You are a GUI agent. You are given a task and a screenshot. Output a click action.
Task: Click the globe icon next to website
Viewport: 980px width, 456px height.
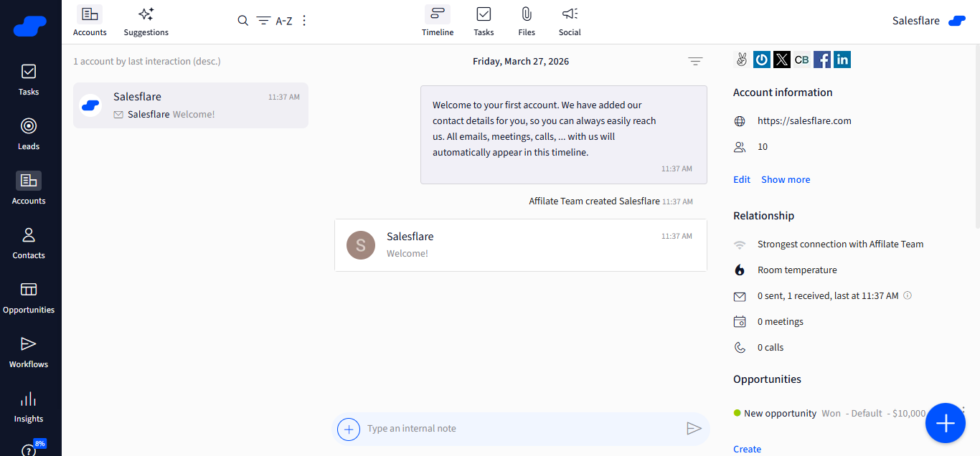pyautogui.click(x=740, y=121)
